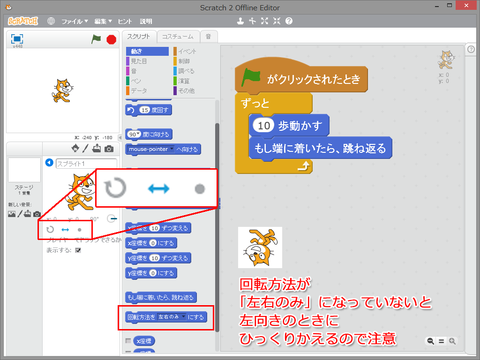480x360 pixels.
Task: Open the mouse-pointer dropdown in へ向ける block
Action: [x=172, y=149]
